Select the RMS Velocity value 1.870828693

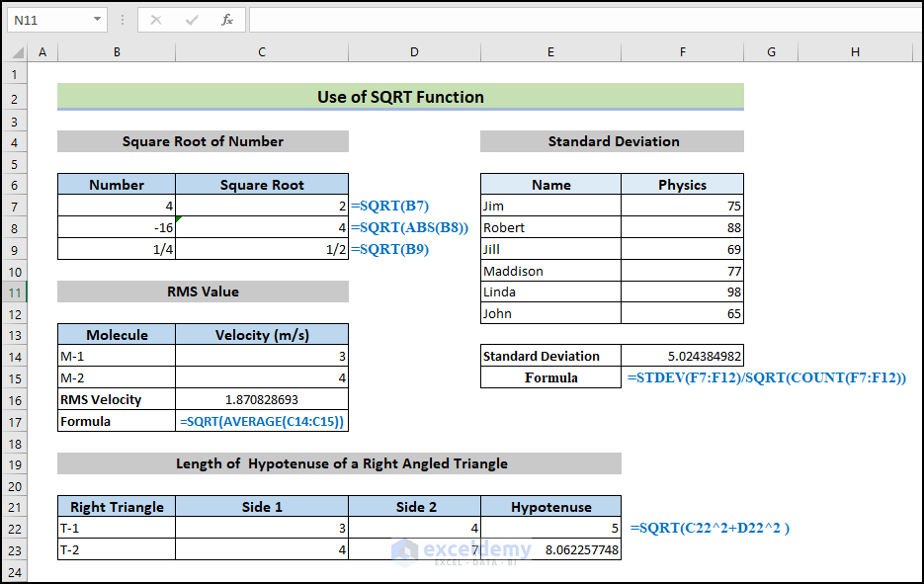[x=262, y=399]
